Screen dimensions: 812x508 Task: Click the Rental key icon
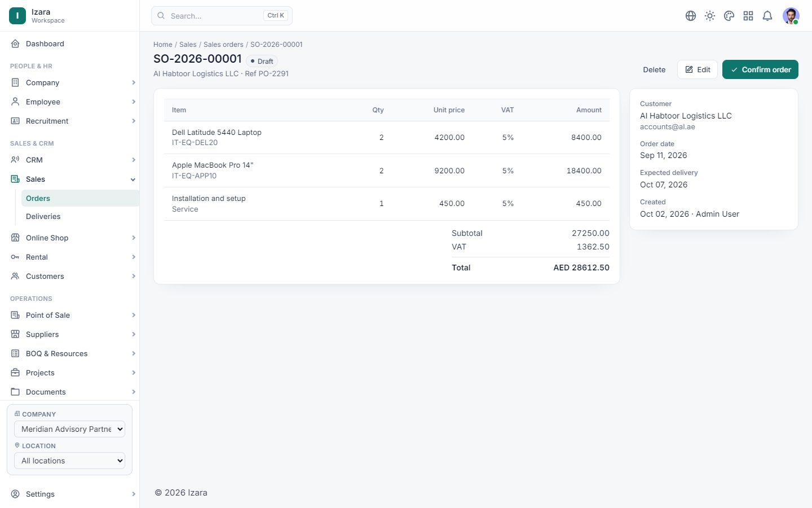click(x=15, y=257)
